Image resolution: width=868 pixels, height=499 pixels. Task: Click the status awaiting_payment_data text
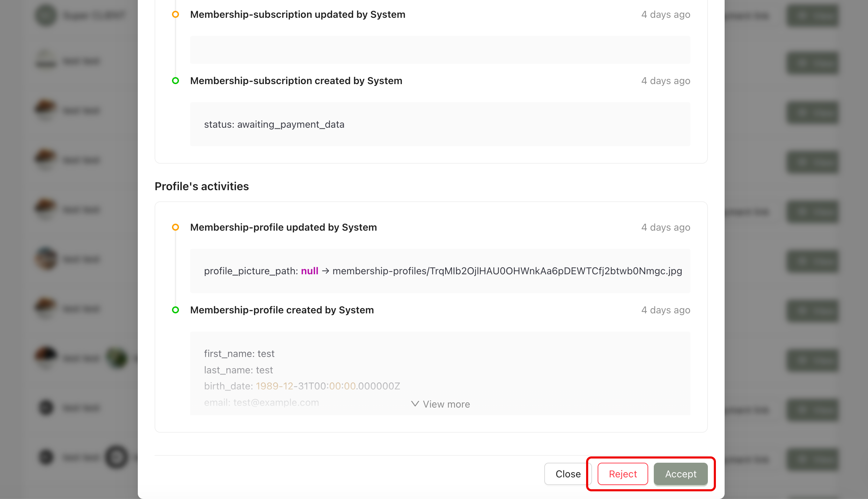(x=274, y=124)
